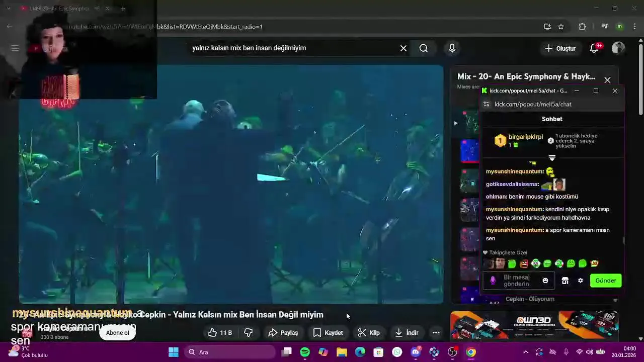Open site info icon in Kick popout

pos(486,104)
